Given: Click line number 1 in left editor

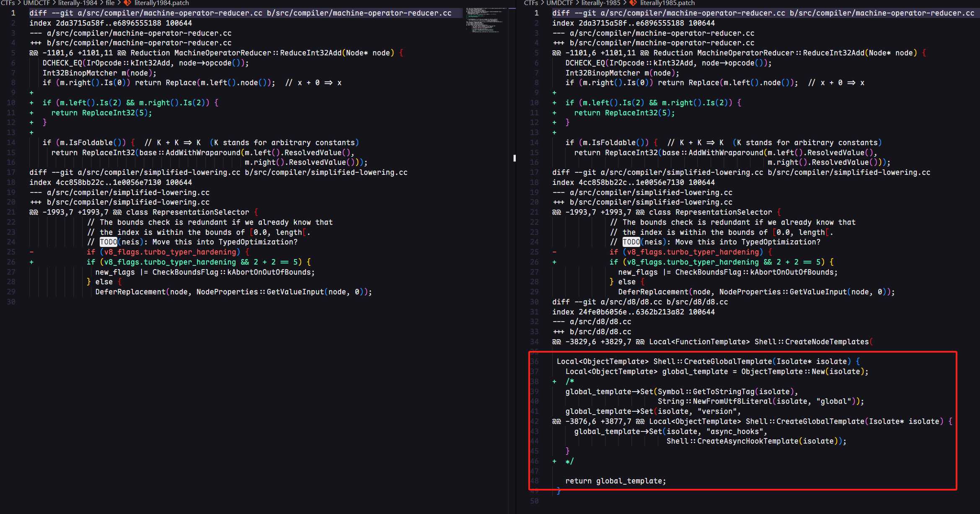Looking at the screenshot, I should point(13,13).
